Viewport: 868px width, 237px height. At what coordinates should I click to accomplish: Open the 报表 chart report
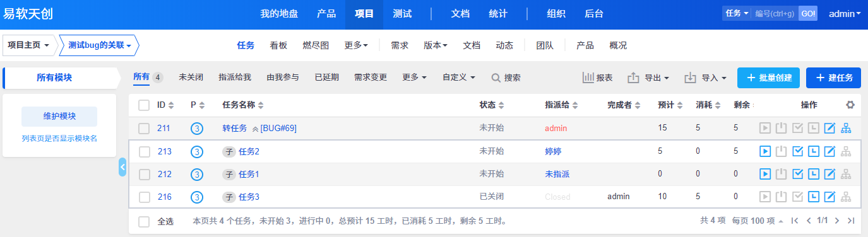[x=597, y=78]
